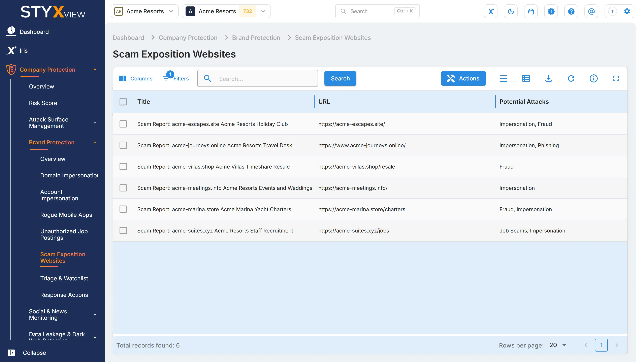Focus the global Search Ctrl+K box
This screenshot has width=644, height=362.
point(377,11)
